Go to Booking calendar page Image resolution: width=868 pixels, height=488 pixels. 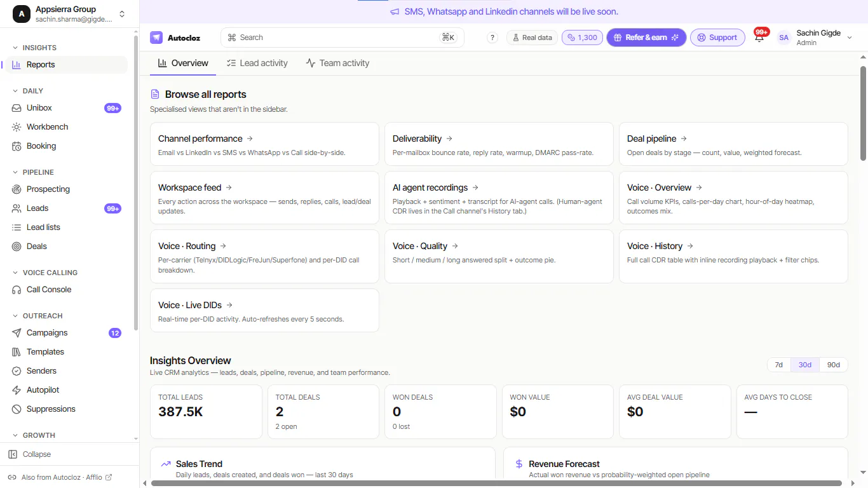(x=67, y=146)
